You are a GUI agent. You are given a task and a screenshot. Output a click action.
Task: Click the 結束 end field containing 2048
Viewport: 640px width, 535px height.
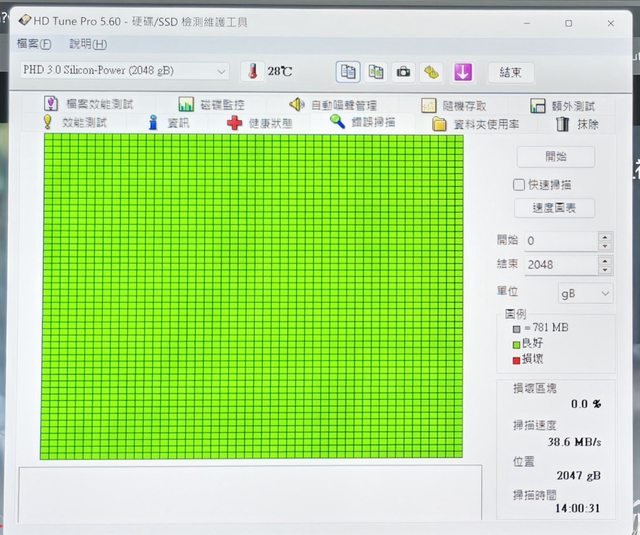[559, 264]
